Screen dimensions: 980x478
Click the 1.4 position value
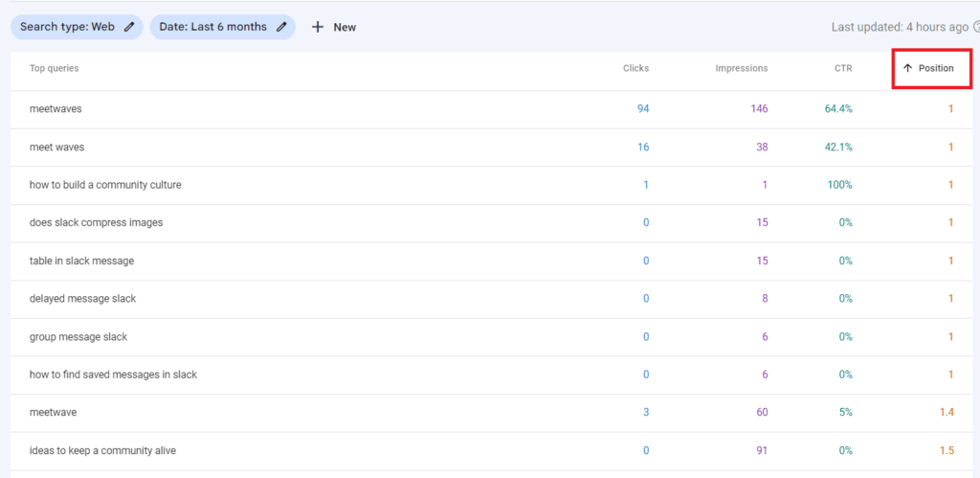tap(947, 413)
